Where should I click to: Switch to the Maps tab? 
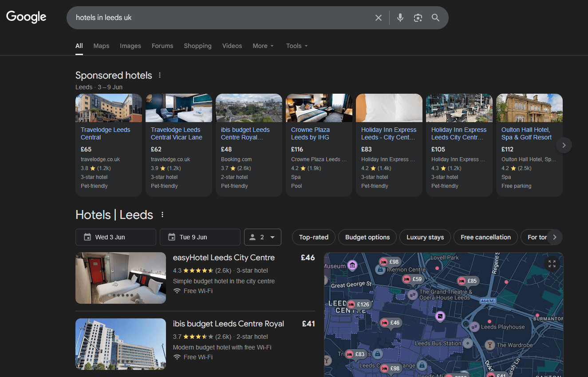coord(101,46)
